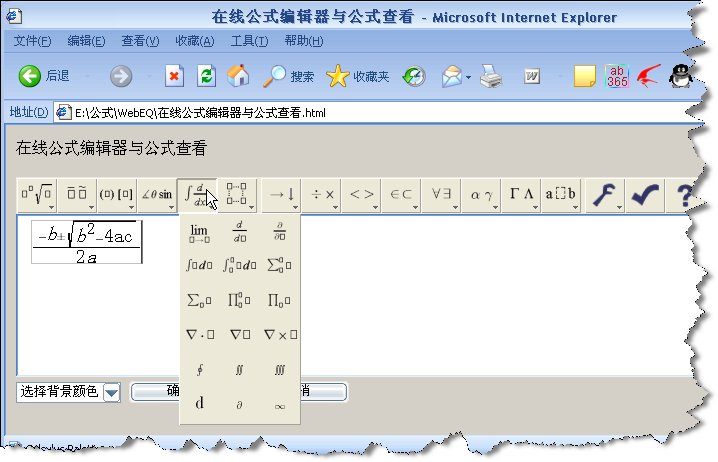Open the angle theta sin trigonometry palette
718x462 pixels.
[x=157, y=195]
